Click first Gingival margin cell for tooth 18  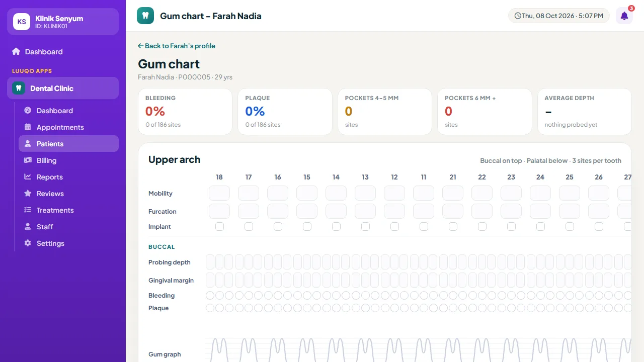point(210,280)
